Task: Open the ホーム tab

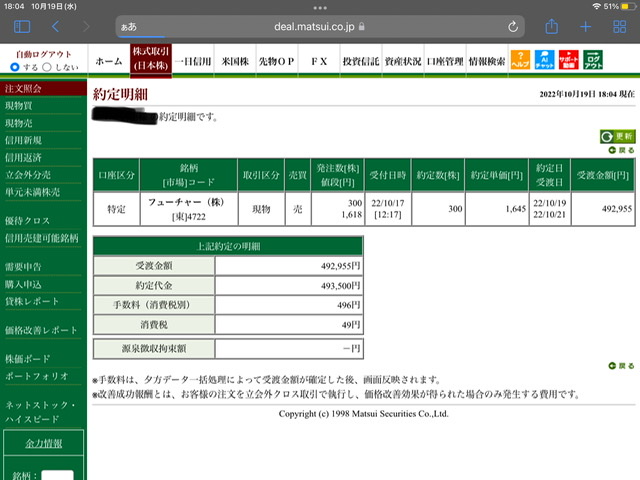Action: (x=109, y=61)
